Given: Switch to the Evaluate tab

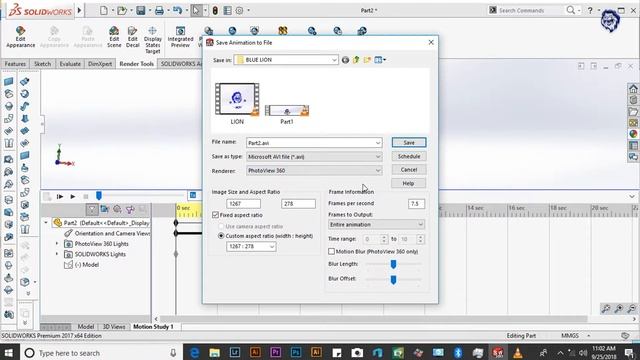Looking at the screenshot, I should point(70,64).
